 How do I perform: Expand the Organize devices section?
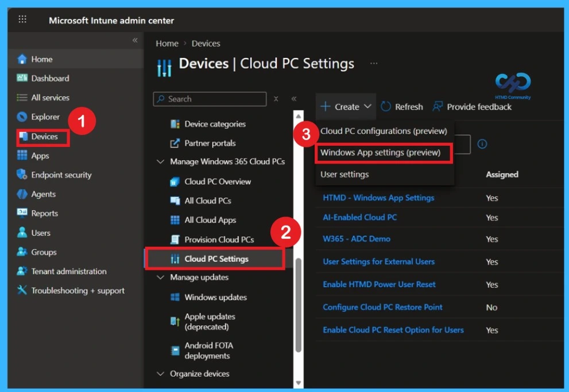(x=160, y=374)
